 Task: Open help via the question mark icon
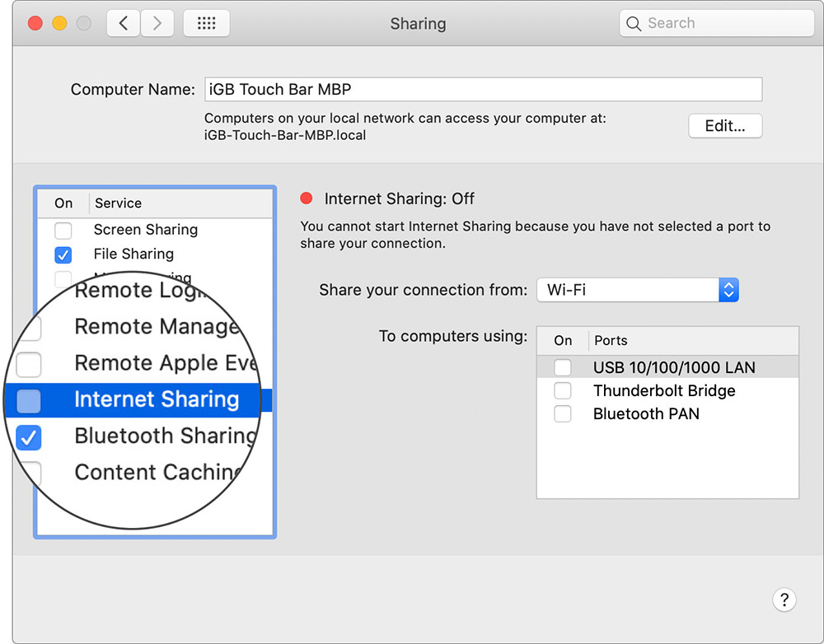[x=784, y=600]
